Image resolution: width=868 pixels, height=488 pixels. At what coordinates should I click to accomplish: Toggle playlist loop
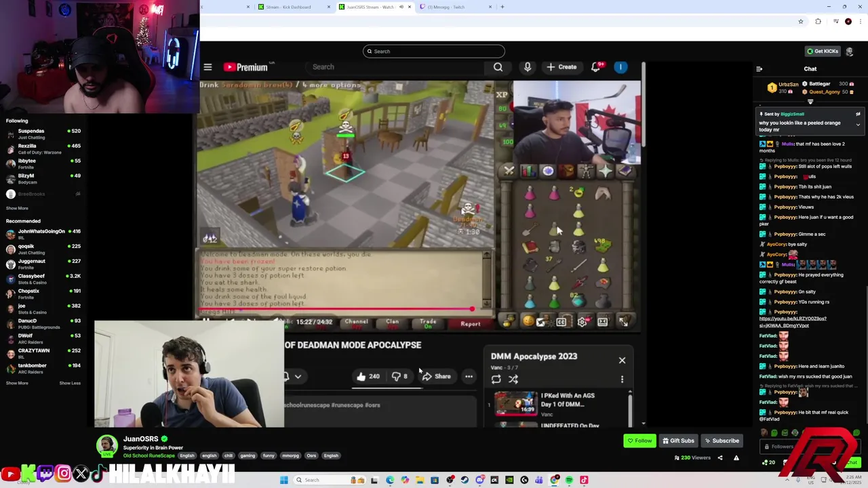[496, 380]
